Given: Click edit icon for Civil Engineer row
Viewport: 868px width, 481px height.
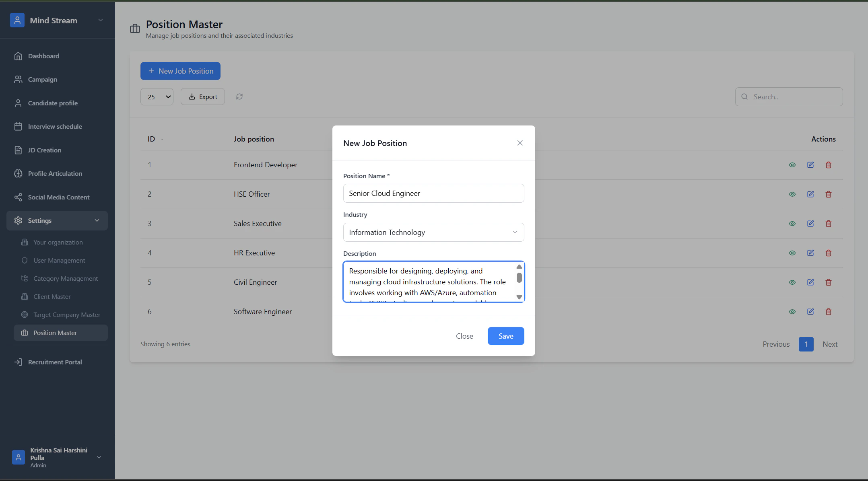Looking at the screenshot, I should pyautogui.click(x=810, y=282).
